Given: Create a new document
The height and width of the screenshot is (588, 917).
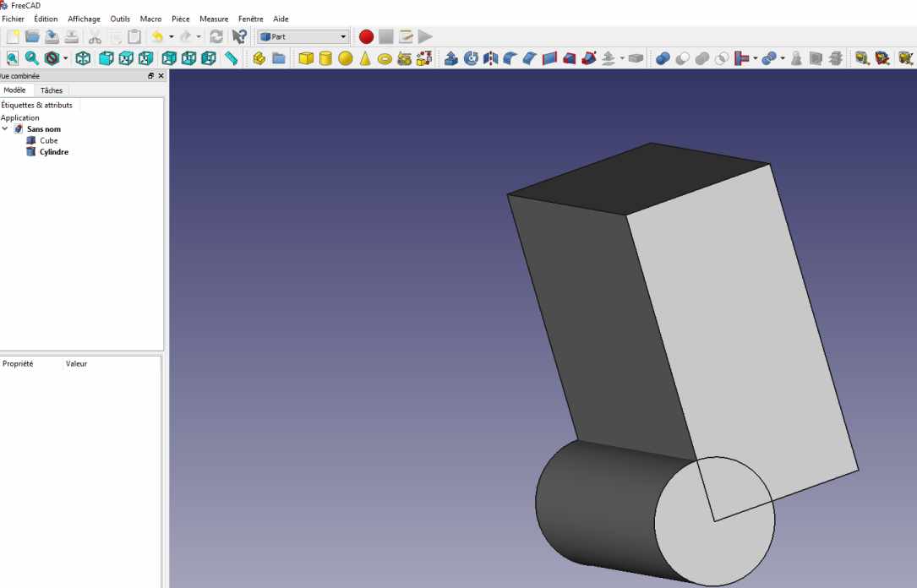Looking at the screenshot, I should pyautogui.click(x=13, y=37).
